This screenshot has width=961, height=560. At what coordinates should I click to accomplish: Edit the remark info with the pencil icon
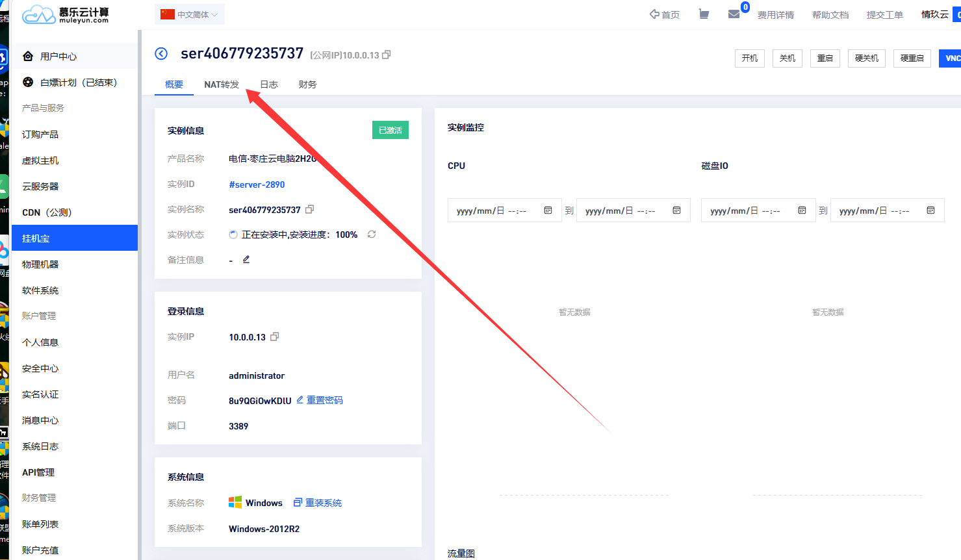[246, 260]
